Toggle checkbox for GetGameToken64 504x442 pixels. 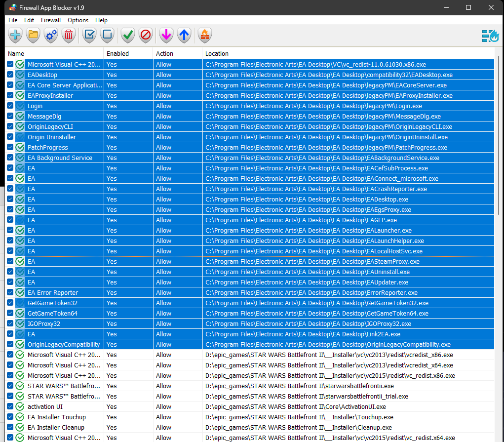[10, 313]
